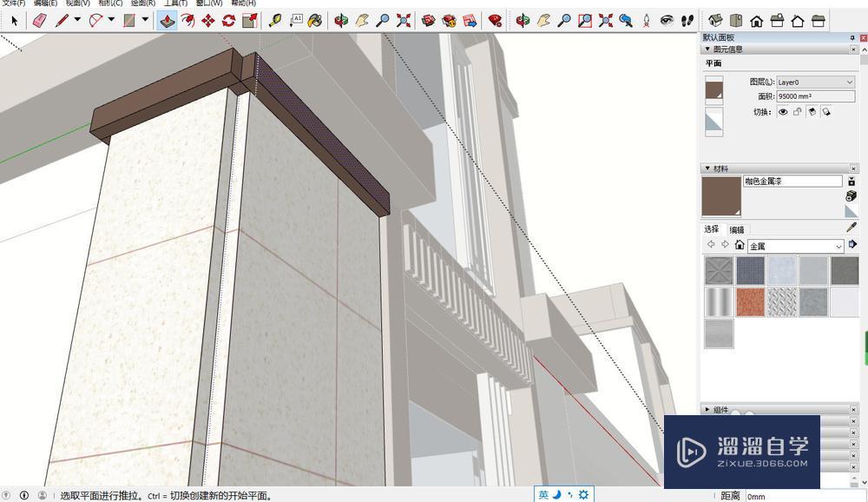868x502 pixels.
Task: Pick the diamond plate metal thumbnail
Action: (782, 301)
